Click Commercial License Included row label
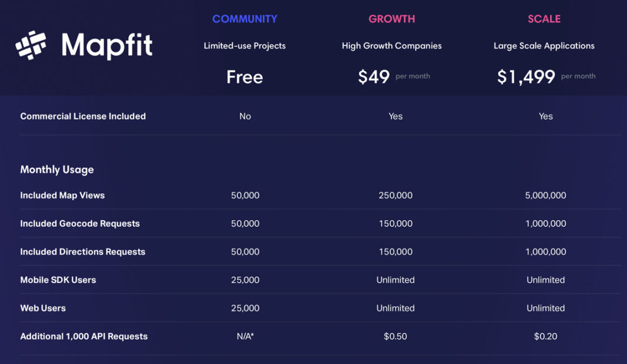Screen dimensions: 627x364 click(83, 116)
